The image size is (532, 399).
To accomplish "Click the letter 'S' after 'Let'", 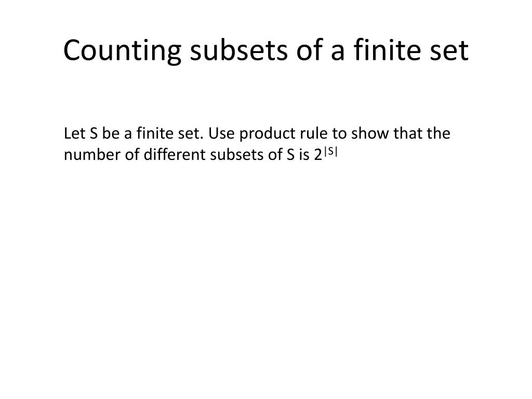I will tap(94, 134).
